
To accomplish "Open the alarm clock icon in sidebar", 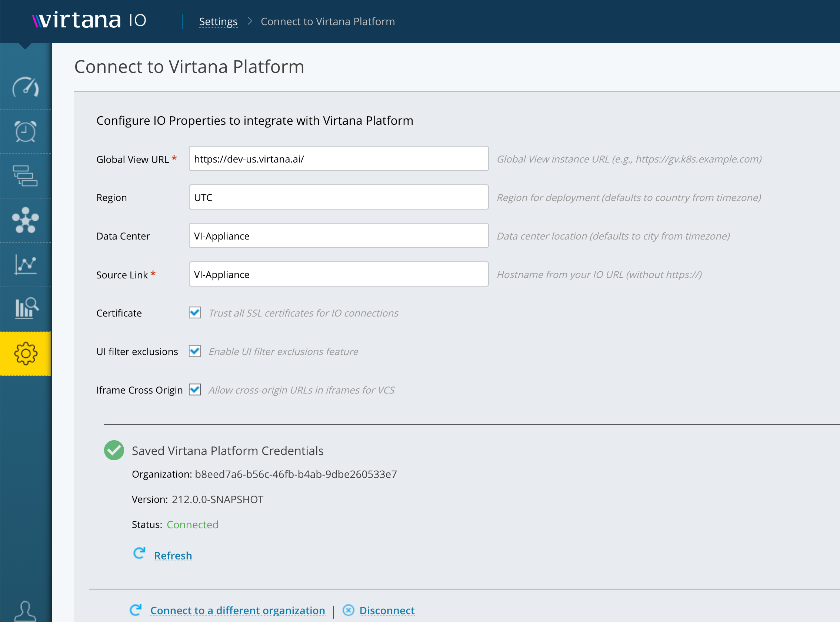I will point(26,131).
